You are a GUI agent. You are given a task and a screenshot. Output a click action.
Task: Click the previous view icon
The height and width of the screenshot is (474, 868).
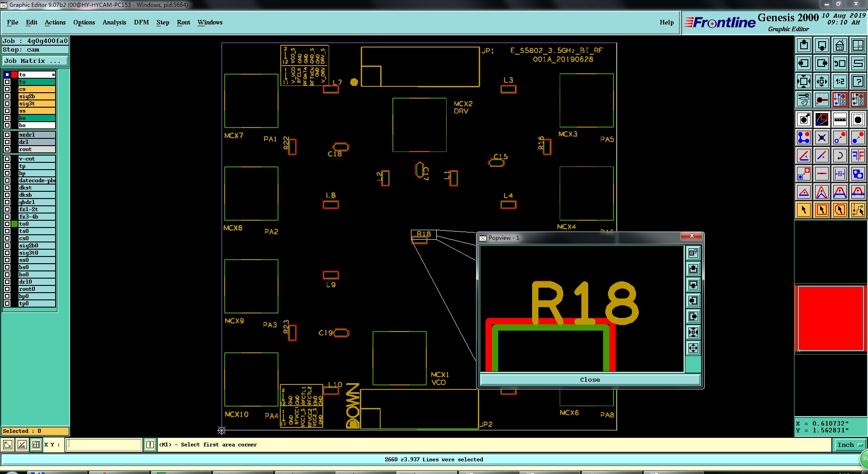840,63
